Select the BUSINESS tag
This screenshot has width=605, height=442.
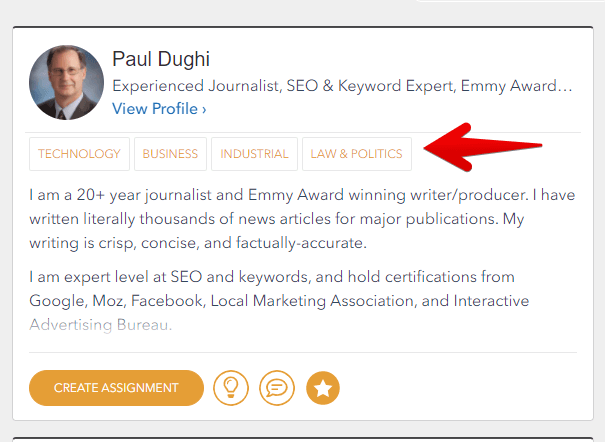[170, 154]
